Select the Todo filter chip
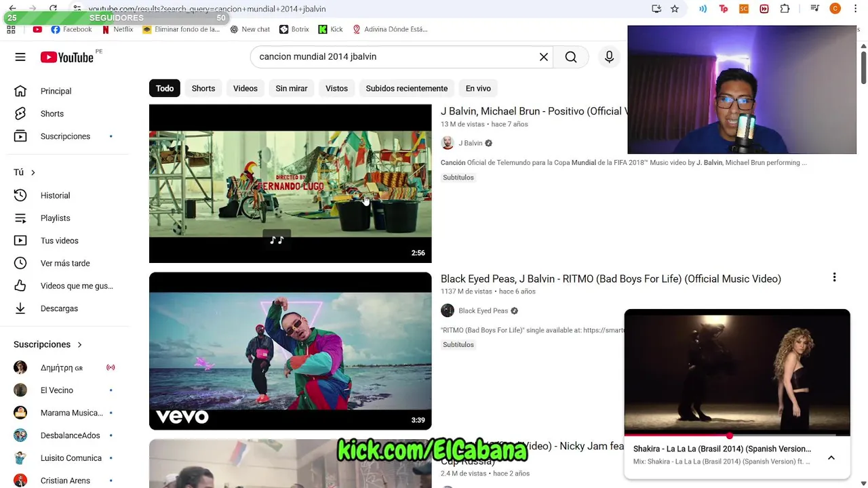868x488 pixels. (165, 88)
